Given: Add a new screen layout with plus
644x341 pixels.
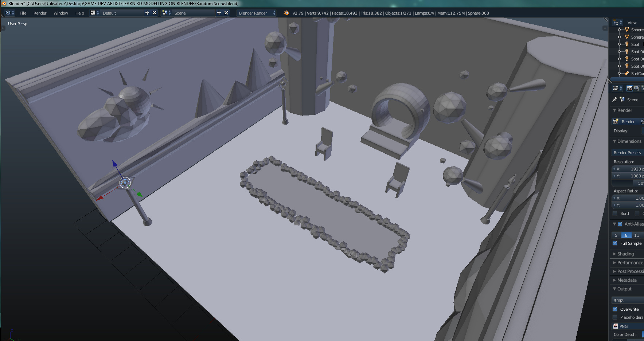Looking at the screenshot, I should coord(147,13).
